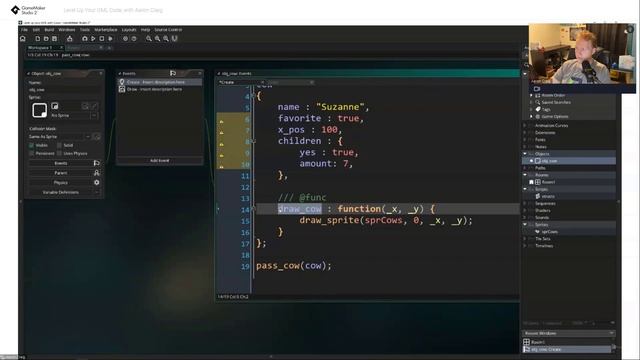This screenshot has height=360, width=640.
Task: Click the Clean build toolbar icon
Action: (x=110, y=38)
